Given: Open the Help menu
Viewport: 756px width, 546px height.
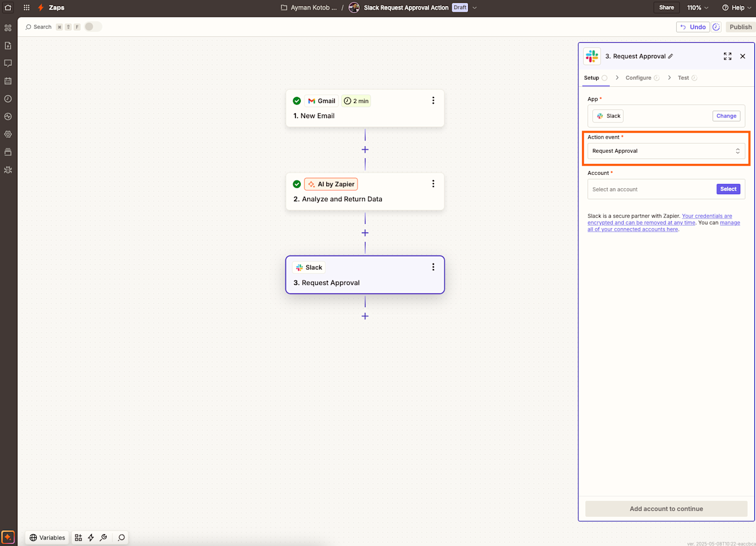Looking at the screenshot, I should point(737,8).
